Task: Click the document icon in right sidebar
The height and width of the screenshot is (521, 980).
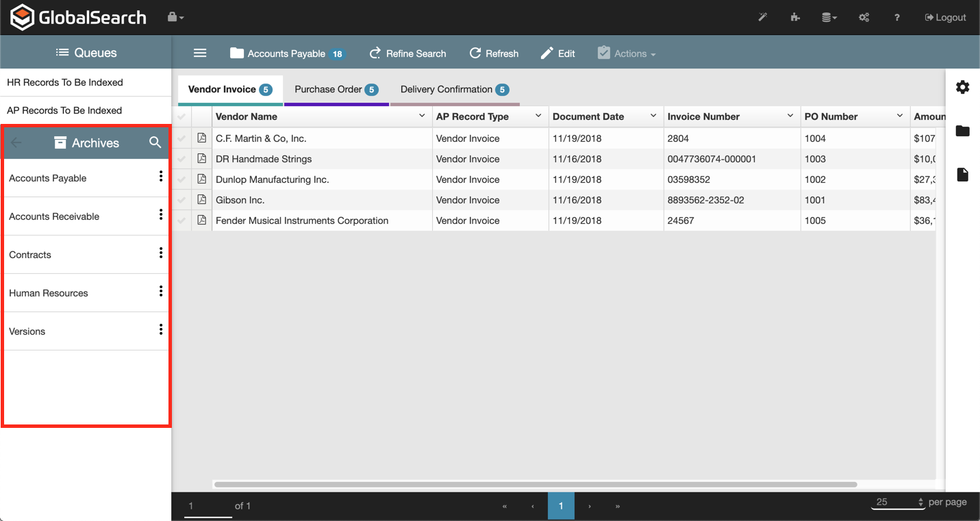Action: pos(962,175)
